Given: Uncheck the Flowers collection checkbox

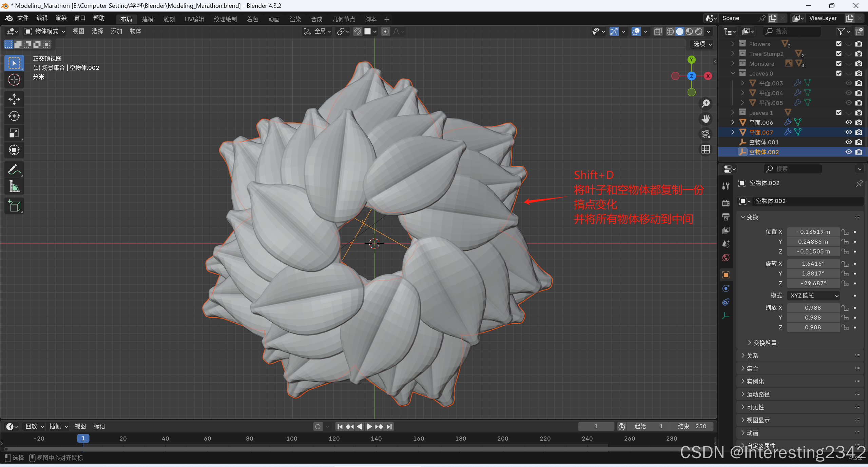Looking at the screenshot, I should click(839, 44).
